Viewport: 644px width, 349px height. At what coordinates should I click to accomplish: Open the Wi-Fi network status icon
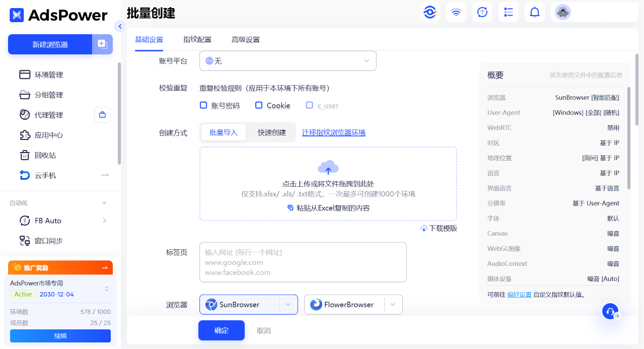click(x=456, y=12)
